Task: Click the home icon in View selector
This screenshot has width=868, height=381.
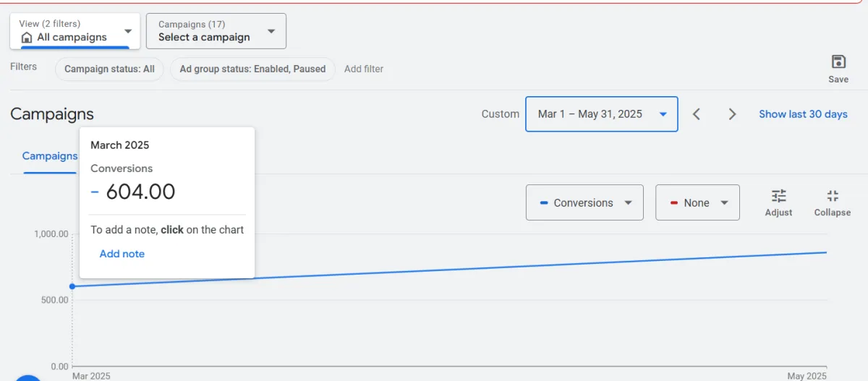Action: [x=27, y=38]
